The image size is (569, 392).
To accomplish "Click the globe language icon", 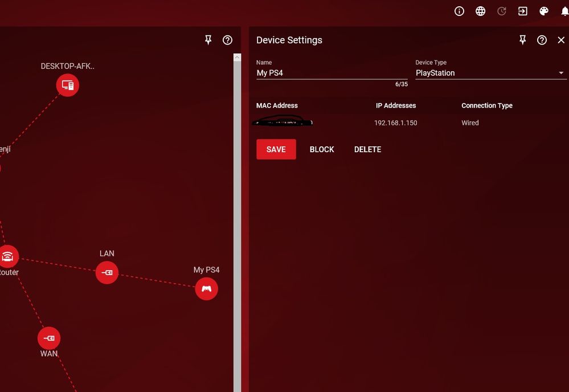I will tap(480, 11).
